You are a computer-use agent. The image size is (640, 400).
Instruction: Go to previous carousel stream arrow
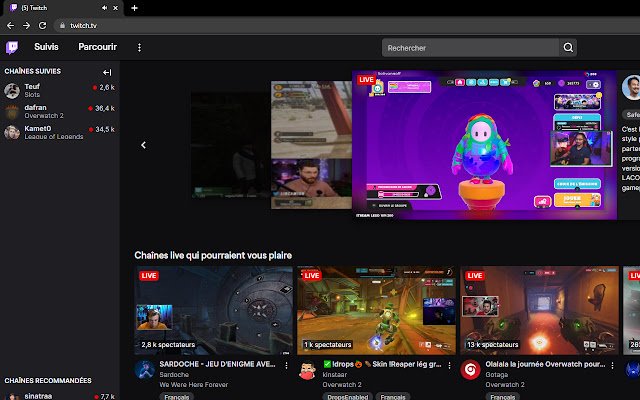click(143, 145)
